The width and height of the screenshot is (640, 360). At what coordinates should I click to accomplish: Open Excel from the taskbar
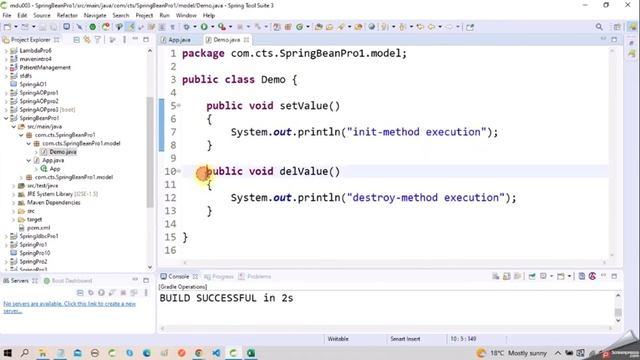click(251, 353)
